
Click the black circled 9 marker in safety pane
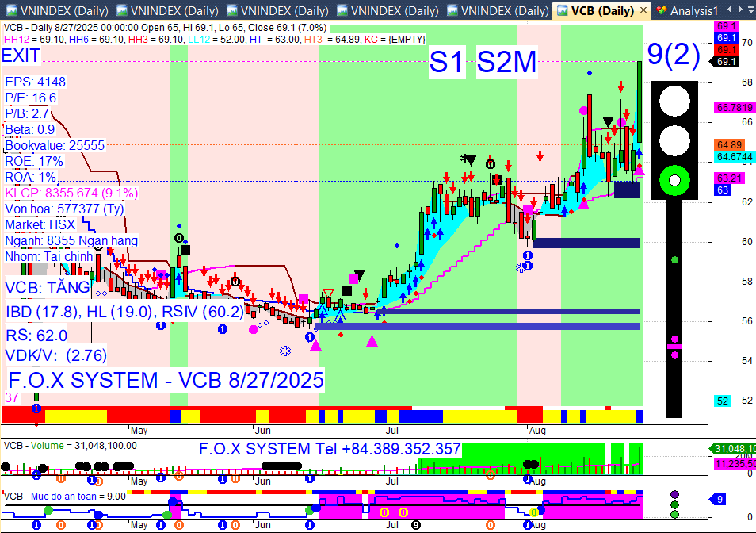pyautogui.click(x=416, y=525)
